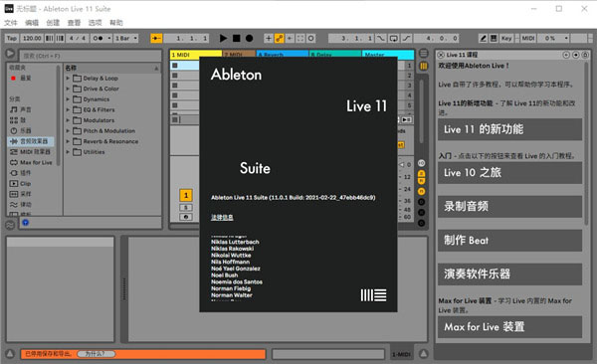The height and width of the screenshot is (364, 597).
Task: Toggle the browser show/hide triangle button
Action: (x=10, y=54)
